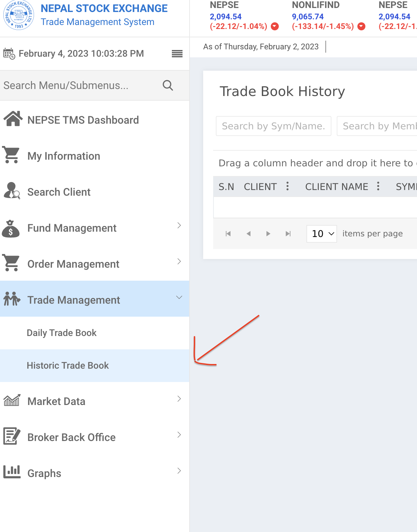
Task: Go to the last page of results
Action: pyautogui.click(x=288, y=234)
